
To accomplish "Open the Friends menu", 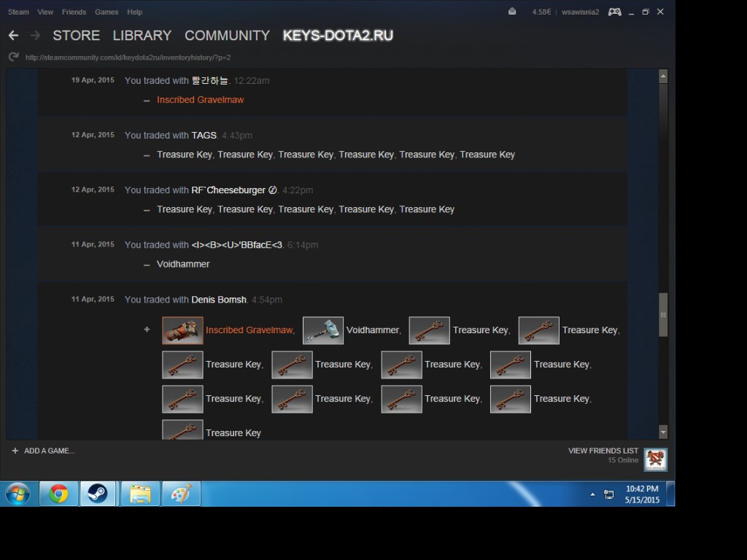I will pos(74,12).
